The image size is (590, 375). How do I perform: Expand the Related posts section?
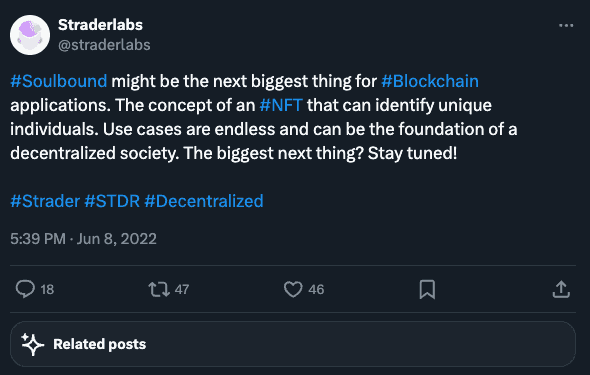(293, 344)
